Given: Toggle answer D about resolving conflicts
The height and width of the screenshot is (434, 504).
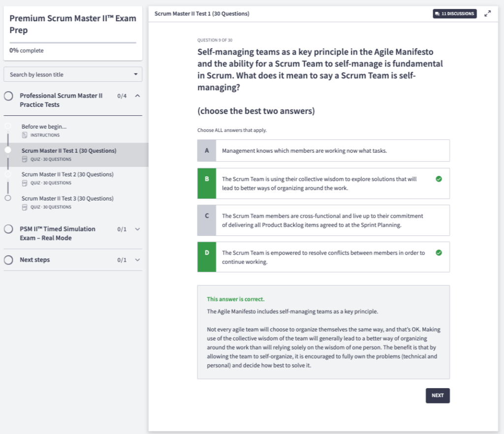Looking at the screenshot, I should (x=323, y=257).
